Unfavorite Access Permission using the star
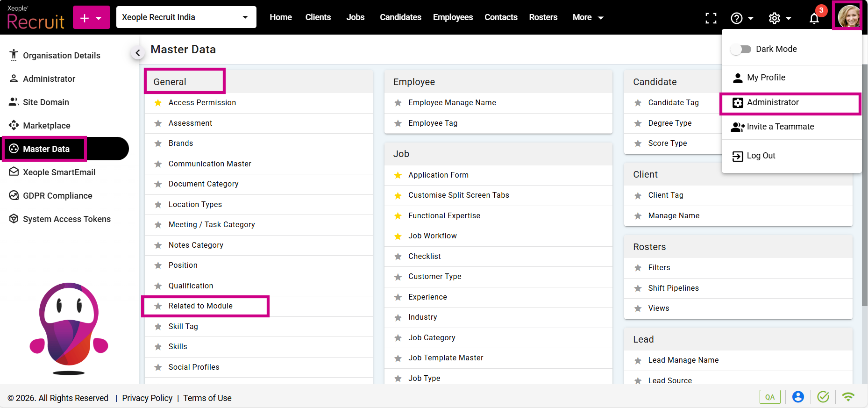Viewport: 868px width, 408px height. point(158,103)
